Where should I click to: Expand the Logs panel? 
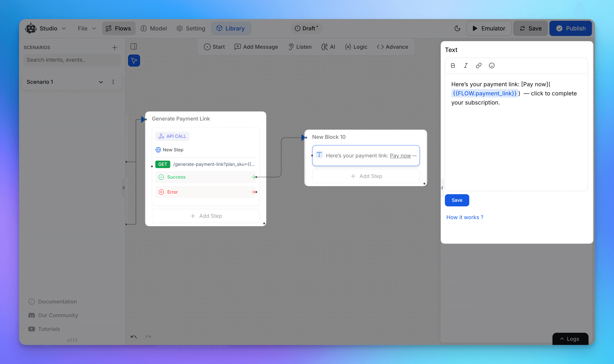(570, 339)
